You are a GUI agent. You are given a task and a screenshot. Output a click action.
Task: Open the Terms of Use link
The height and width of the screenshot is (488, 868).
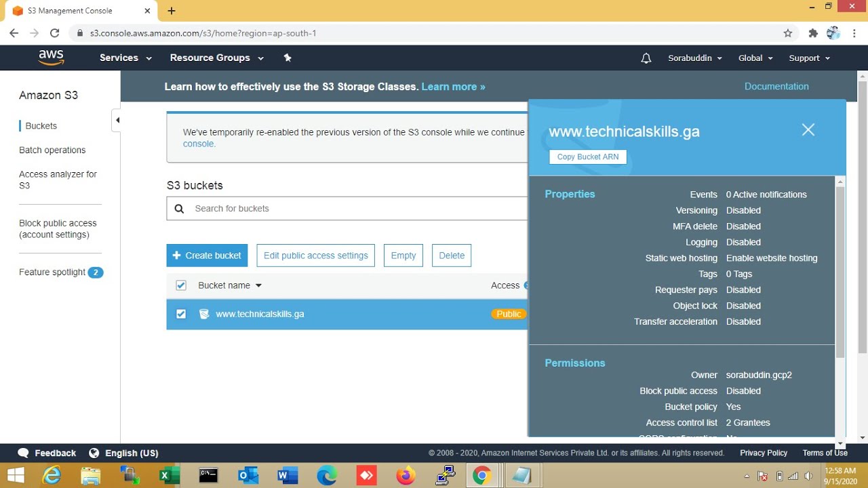point(825,453)
